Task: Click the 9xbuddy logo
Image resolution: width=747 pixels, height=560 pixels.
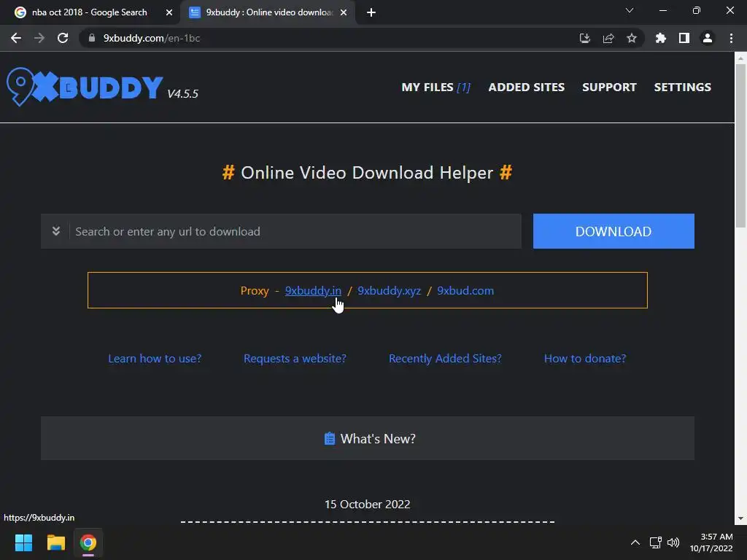Action: 85,87
